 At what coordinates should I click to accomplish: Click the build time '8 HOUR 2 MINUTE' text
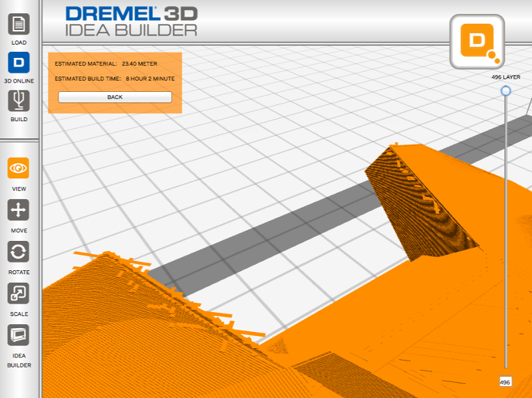pos(150,79)
